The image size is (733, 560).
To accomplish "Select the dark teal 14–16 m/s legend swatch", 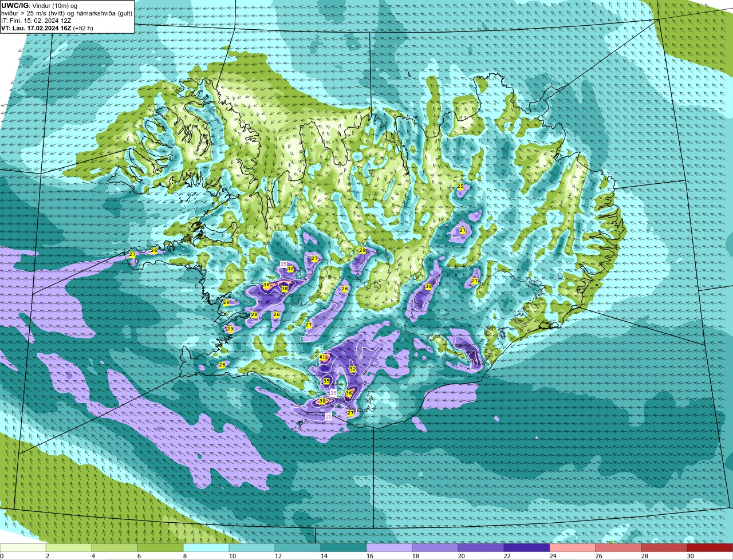I will 344,547.
